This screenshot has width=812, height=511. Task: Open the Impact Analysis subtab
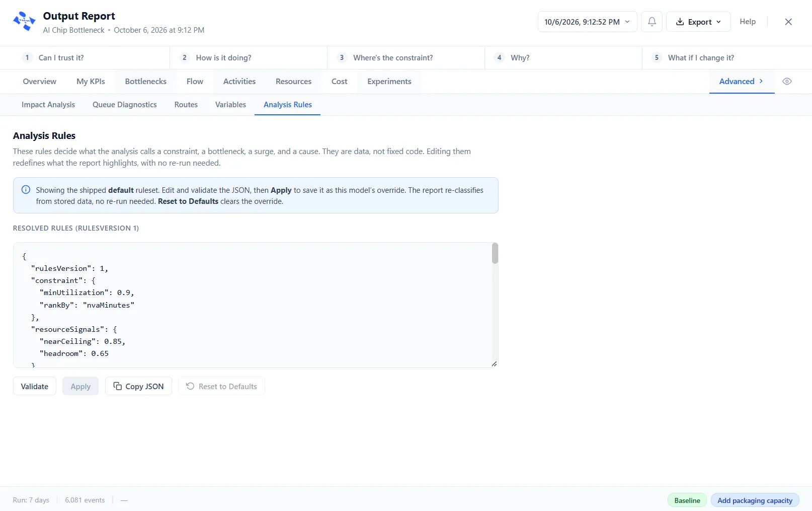point(48,105)
